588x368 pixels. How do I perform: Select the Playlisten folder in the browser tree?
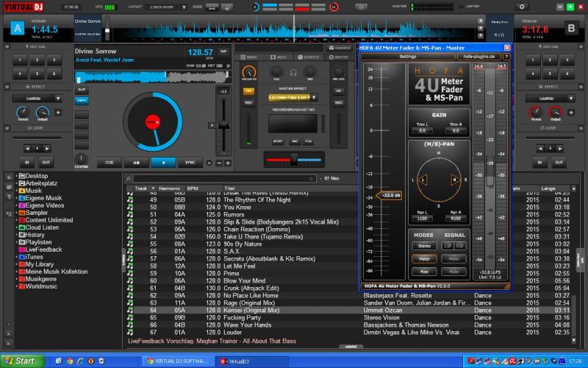[x=38, y=242]
